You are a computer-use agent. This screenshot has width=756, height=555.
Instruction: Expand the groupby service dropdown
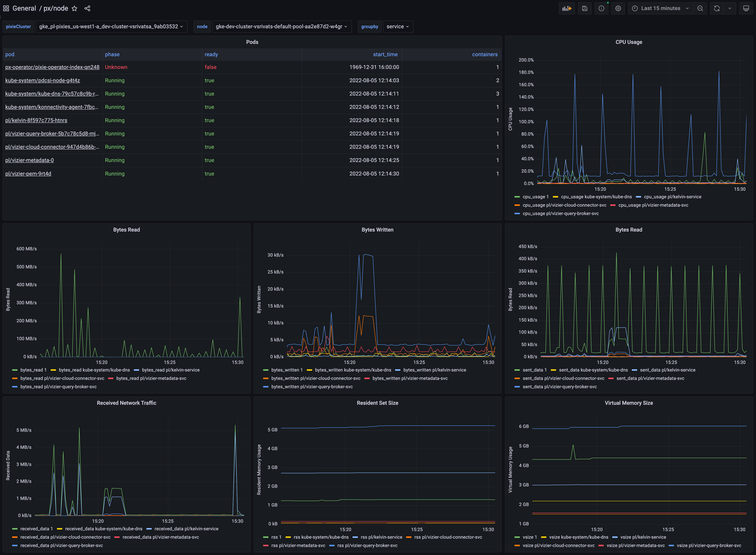(398, 27)
